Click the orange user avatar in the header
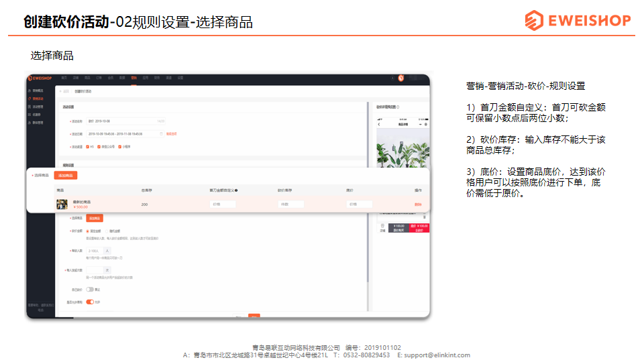Viewport: 644px width, 362px height. tap(401, 78)
